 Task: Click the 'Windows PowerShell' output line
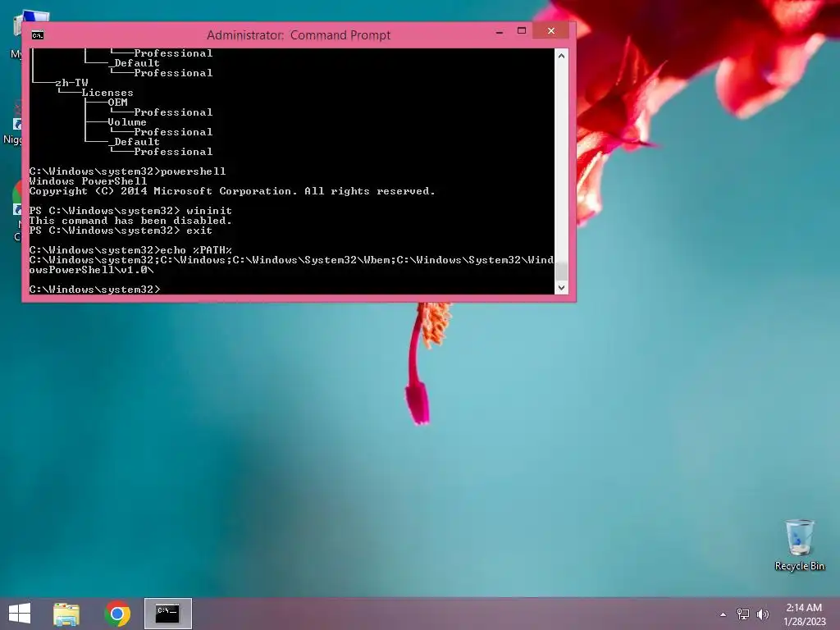(88, 181)
